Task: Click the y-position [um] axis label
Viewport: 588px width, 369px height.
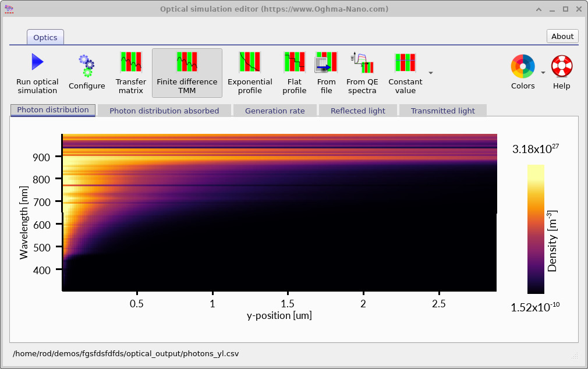Action: point(279,315)
